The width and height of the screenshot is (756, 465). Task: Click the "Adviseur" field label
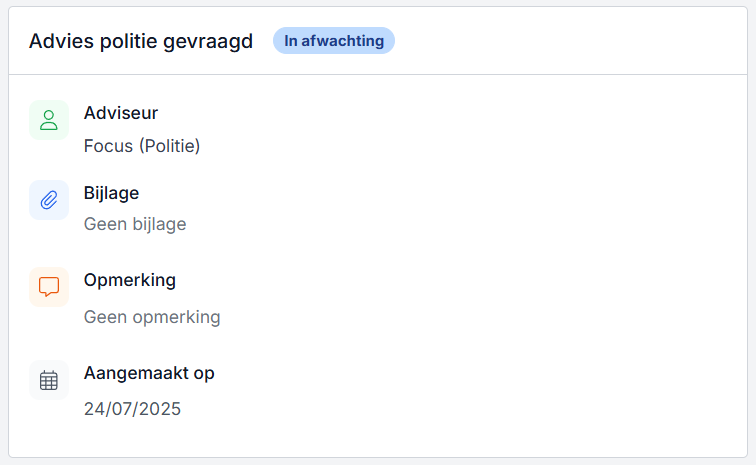(121, 113)
